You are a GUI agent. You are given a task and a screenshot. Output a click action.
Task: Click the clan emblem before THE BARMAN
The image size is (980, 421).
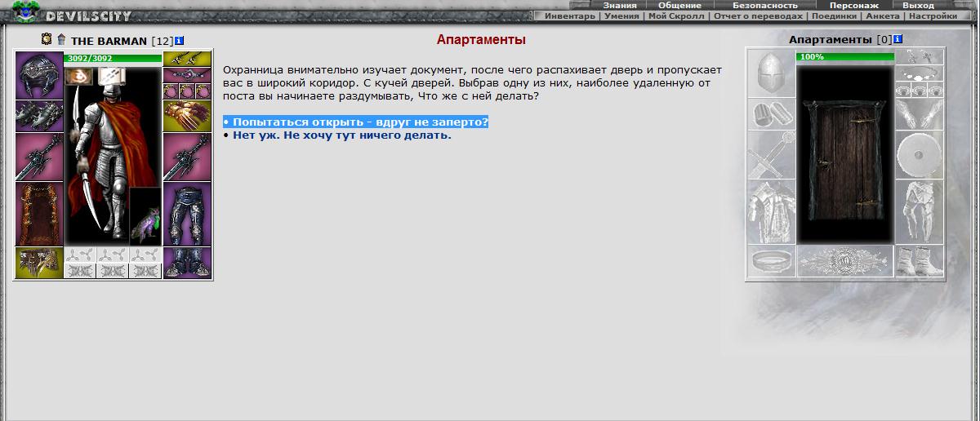[47, 39]
